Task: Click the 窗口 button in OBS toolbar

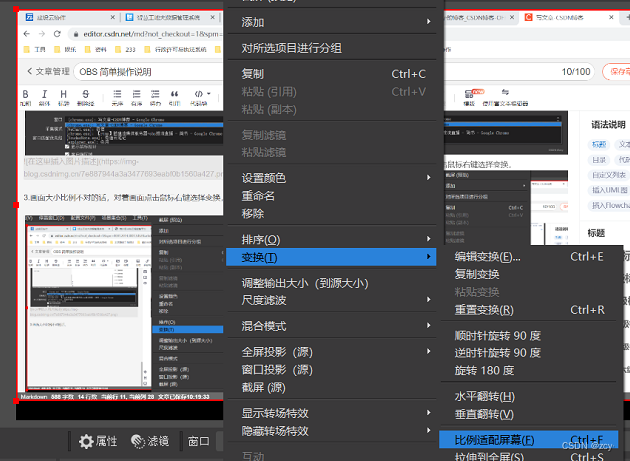Action: pos(198,441)
